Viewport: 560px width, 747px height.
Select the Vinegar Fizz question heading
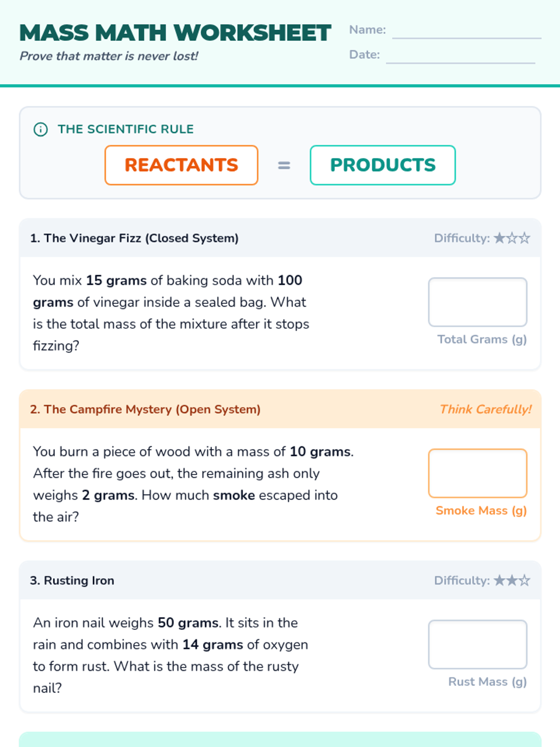click(x=134, y=239)
